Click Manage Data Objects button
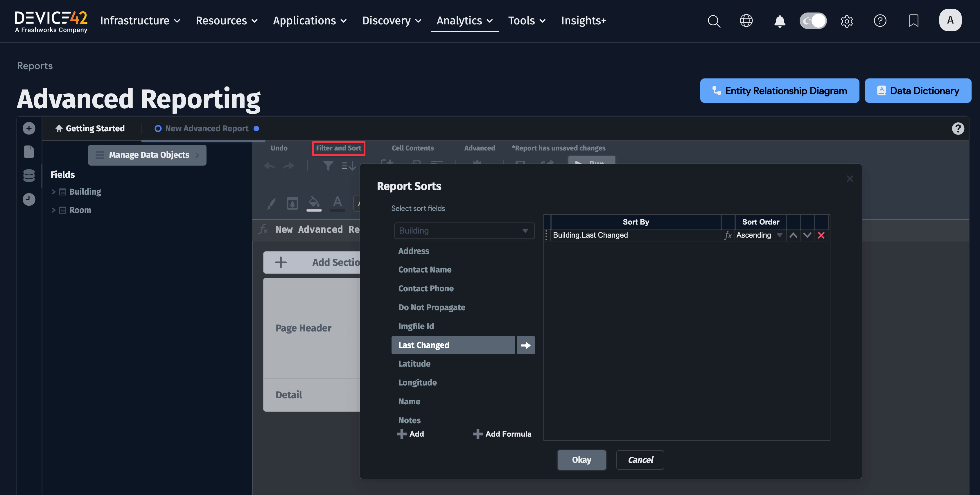This screenshot has height=495, width=980. [147, 155]
